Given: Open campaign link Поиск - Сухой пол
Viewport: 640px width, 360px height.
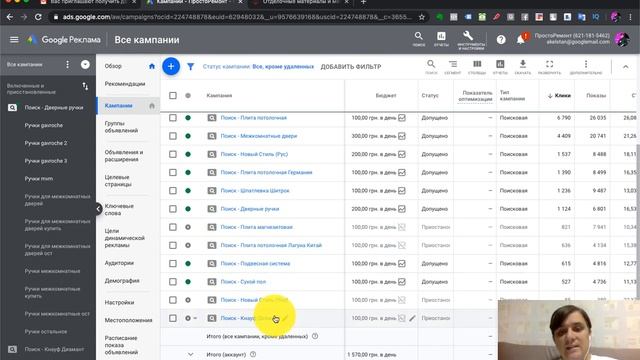Looking at the screenshot, I should (243, 282).
